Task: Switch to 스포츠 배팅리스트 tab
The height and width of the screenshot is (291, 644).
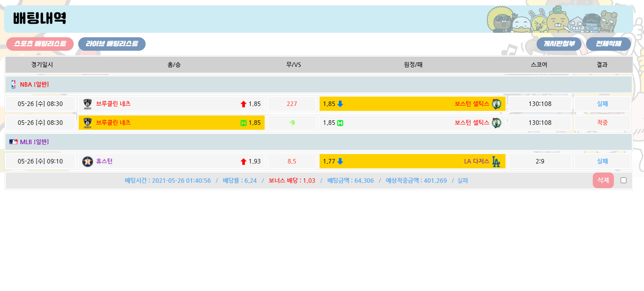Action: click(40, 44)
